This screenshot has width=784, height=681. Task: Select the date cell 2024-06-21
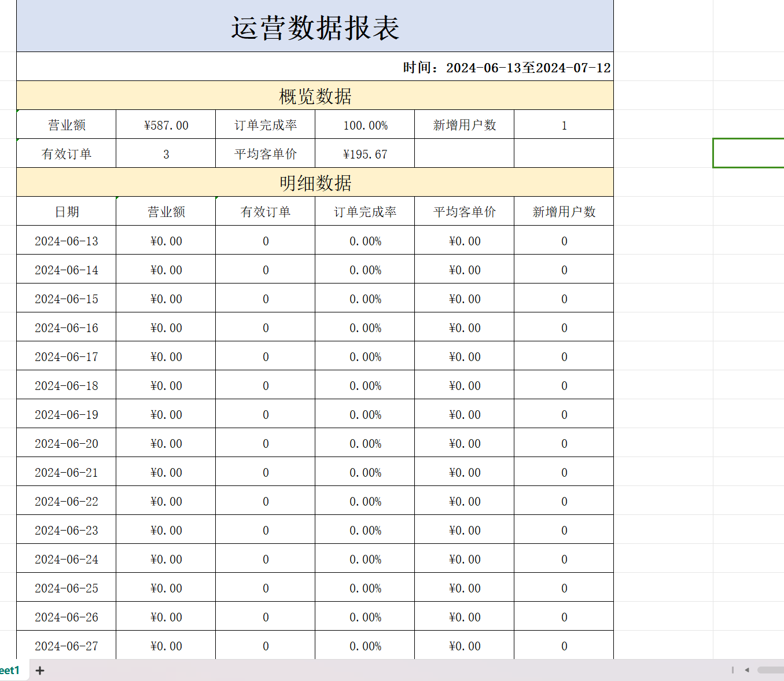tap(67, 472)
